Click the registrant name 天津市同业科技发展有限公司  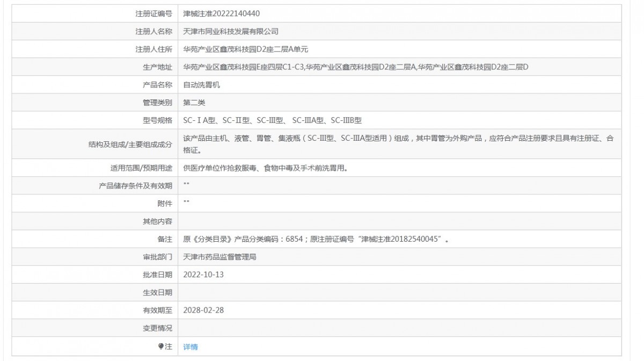tap(231, 32)
